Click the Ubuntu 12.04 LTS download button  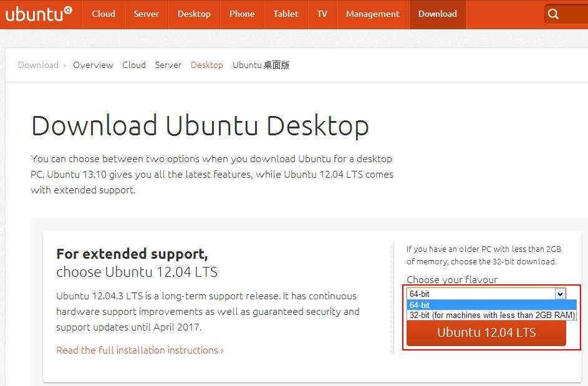(x=486, y=333)
